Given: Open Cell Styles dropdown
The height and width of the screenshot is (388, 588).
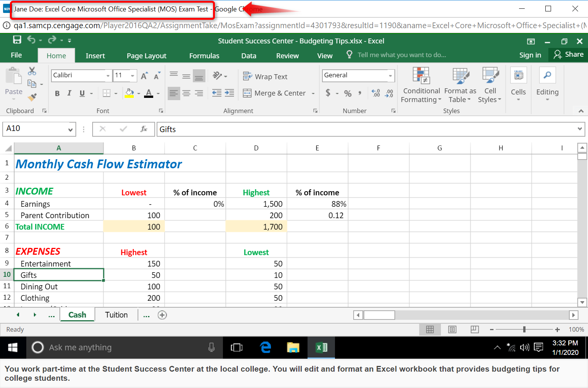Looking at the screenshot, I should pos(490,85).
